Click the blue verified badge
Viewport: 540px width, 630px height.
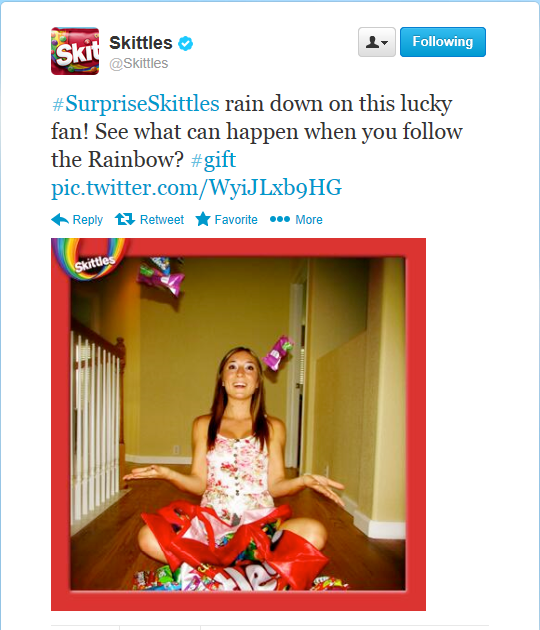click(x=185, y=43)
